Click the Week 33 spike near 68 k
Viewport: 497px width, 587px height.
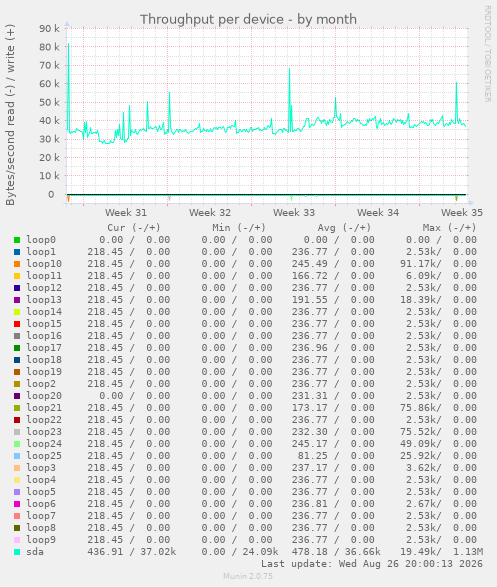[289, 69]
